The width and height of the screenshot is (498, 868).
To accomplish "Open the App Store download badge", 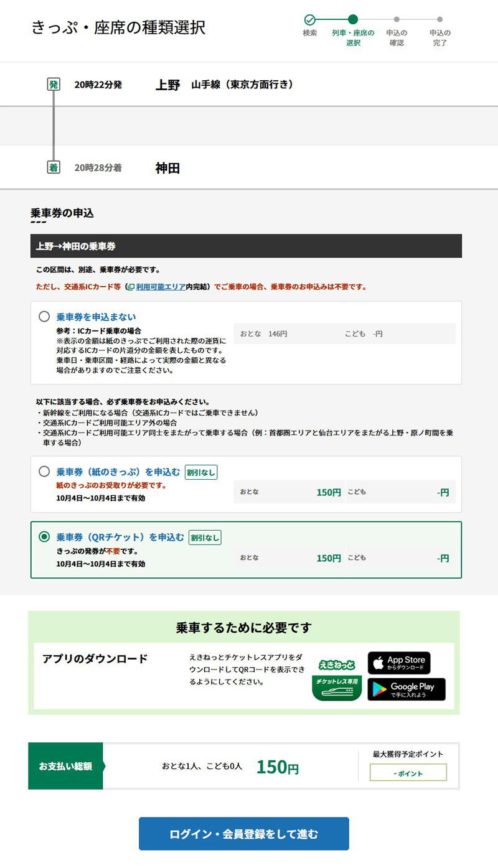I will (398, 663).
